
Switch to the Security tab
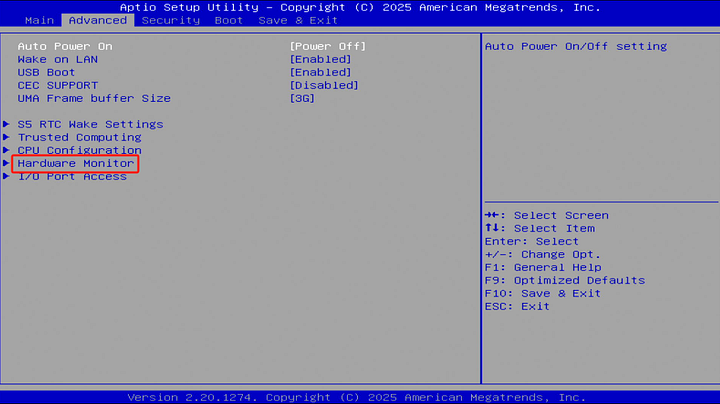[x=170, y=20]
